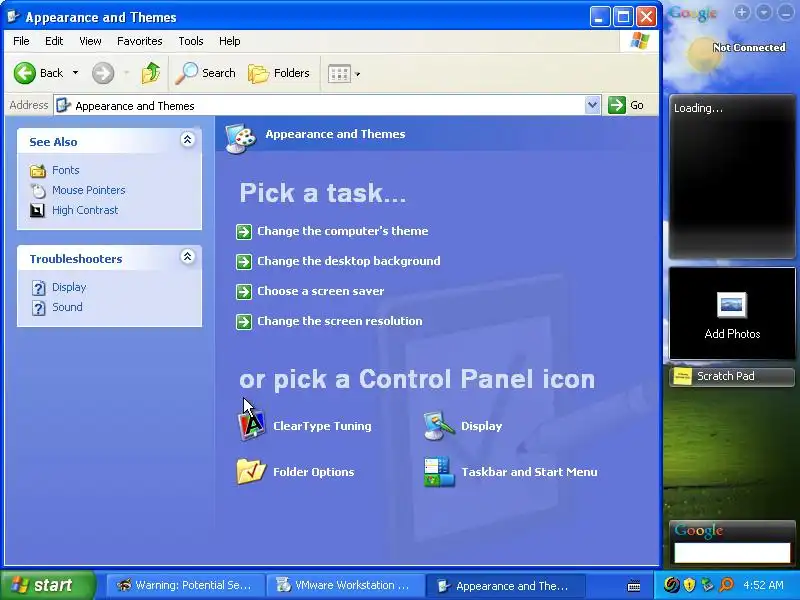Open the Tools menu
Viewport: 800px width, 600px height.
191,41
